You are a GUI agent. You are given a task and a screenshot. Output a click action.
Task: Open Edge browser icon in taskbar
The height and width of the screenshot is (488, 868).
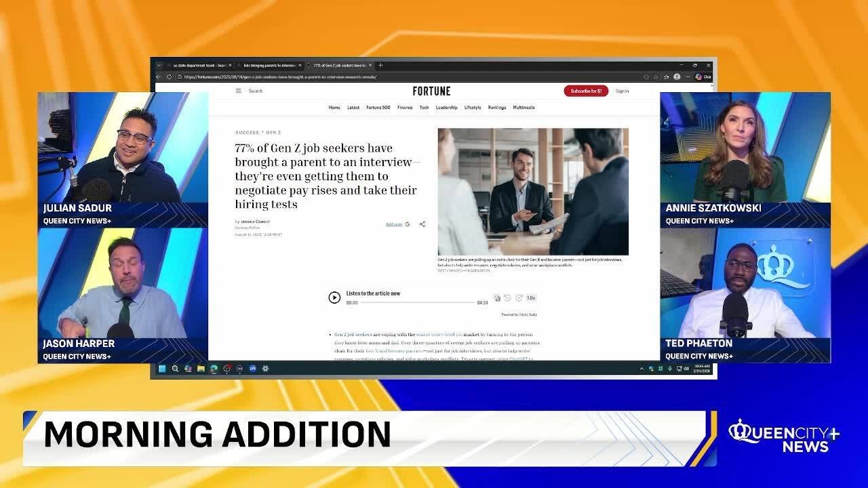click(214, 369)
